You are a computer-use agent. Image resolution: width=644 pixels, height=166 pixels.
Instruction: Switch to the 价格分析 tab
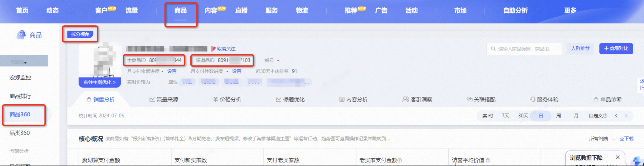tap(227, 99)
